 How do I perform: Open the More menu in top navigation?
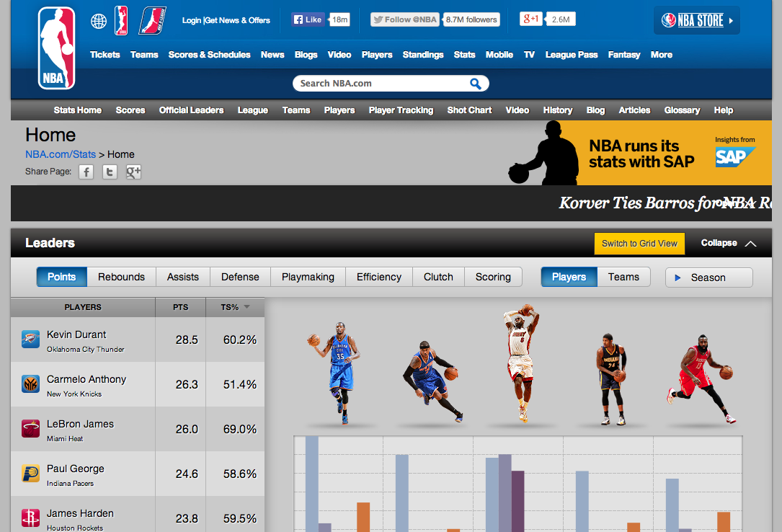click(662, 55)
